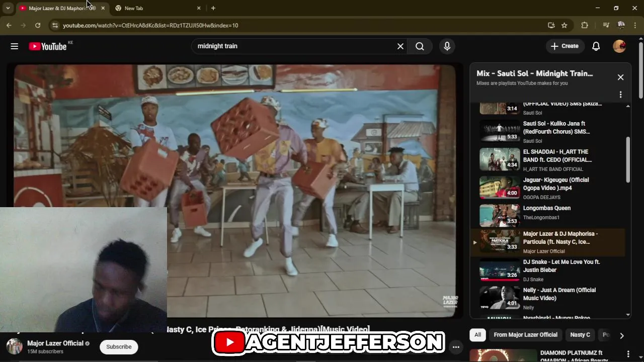The height and width of the screenshot is (362, 644).
Task: Select the All filter chip
Action: 477,335
